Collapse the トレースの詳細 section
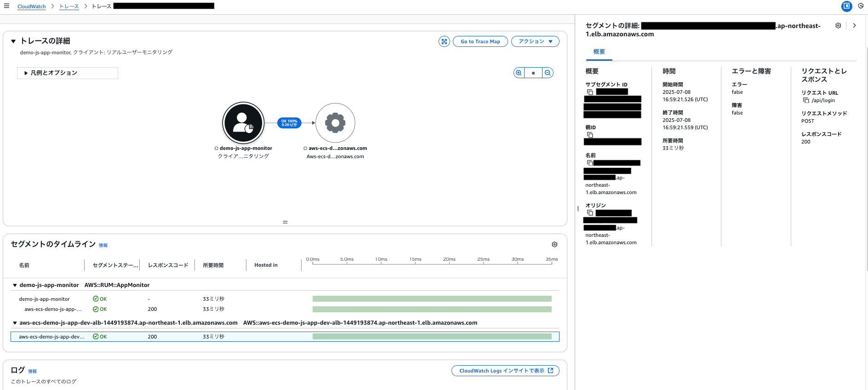 pos(13,41)
